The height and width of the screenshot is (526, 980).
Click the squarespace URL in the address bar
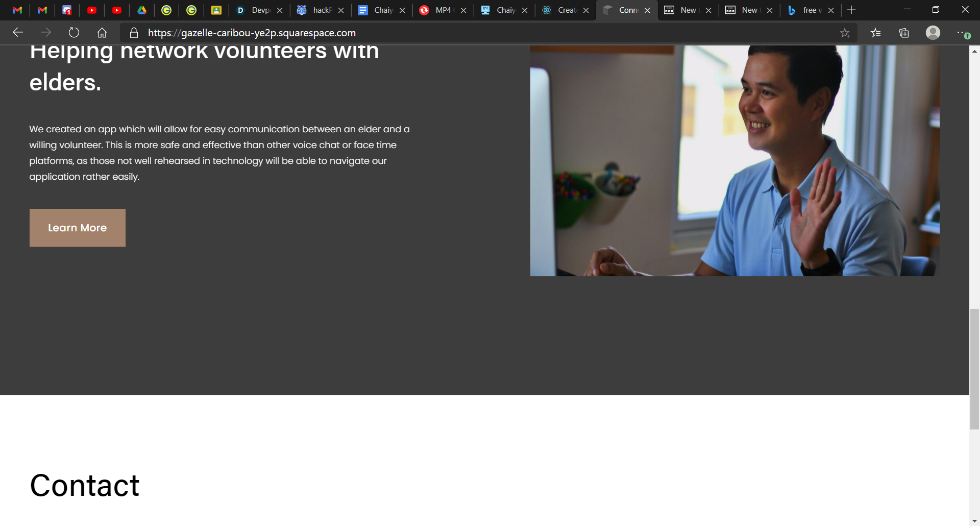[252, 33]
